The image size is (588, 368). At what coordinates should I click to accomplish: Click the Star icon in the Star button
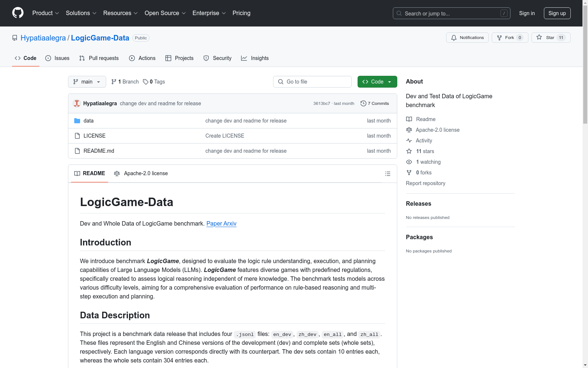coord(539,37)
